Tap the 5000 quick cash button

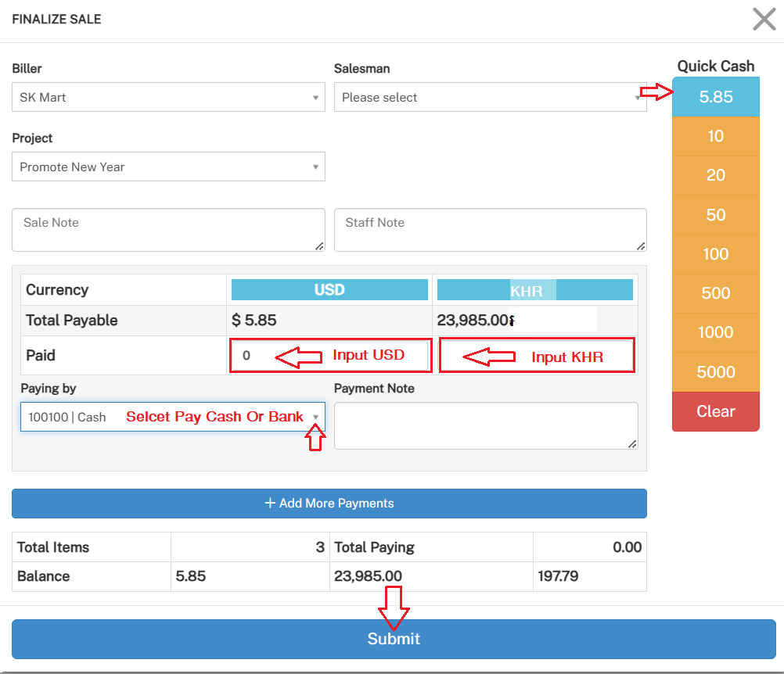coord(715,372)
